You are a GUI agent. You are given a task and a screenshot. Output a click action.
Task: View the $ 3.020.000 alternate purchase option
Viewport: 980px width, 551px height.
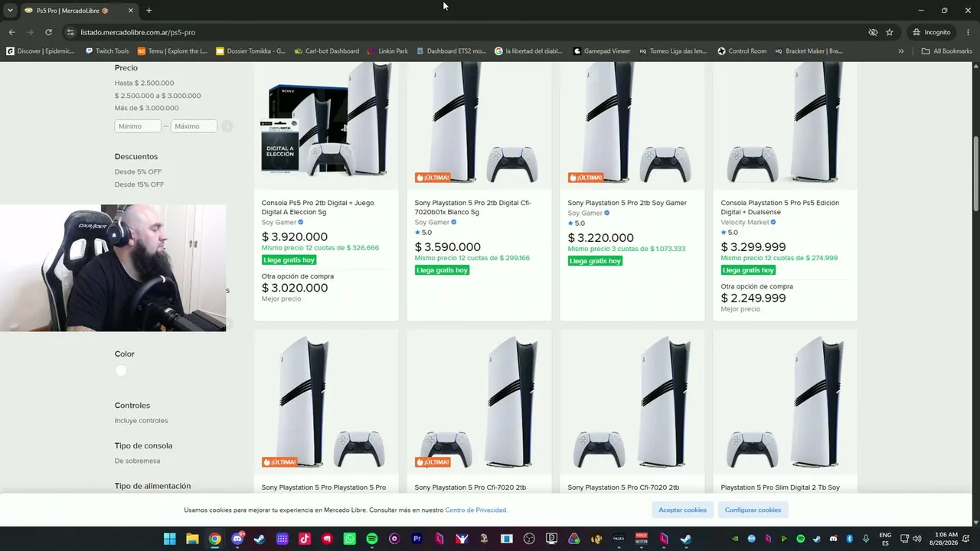pos(295,288)
